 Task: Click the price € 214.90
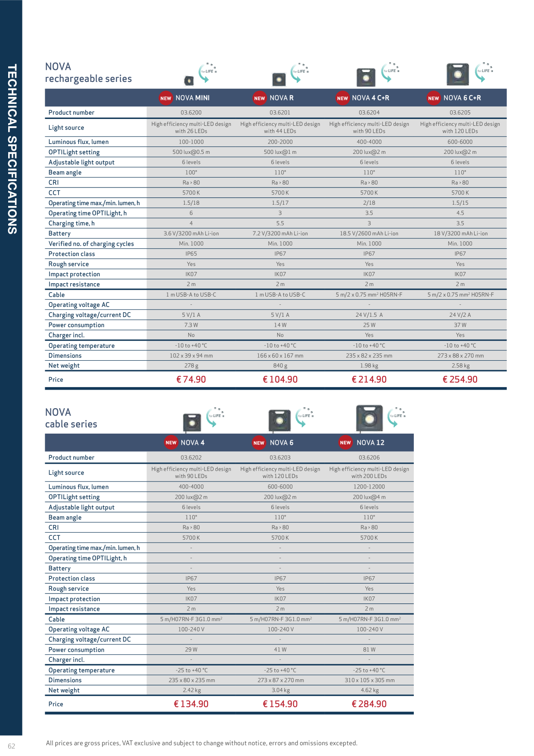click(369, 379)
